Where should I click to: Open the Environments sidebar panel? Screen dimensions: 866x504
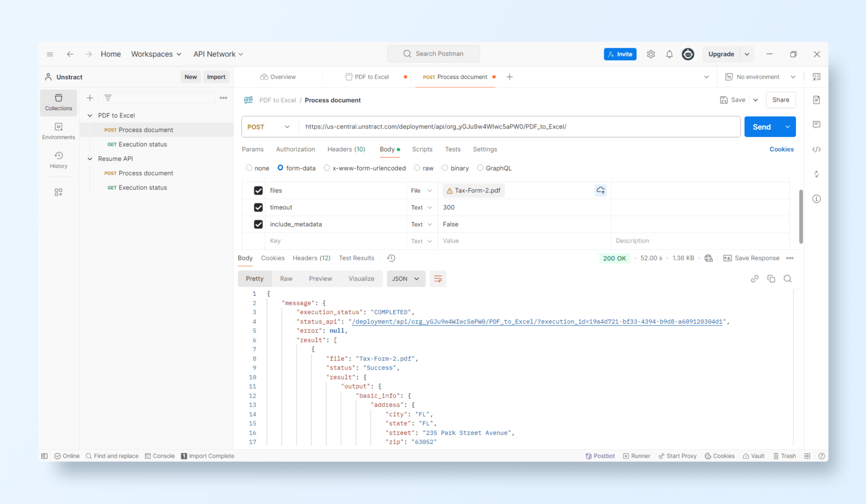58,131
